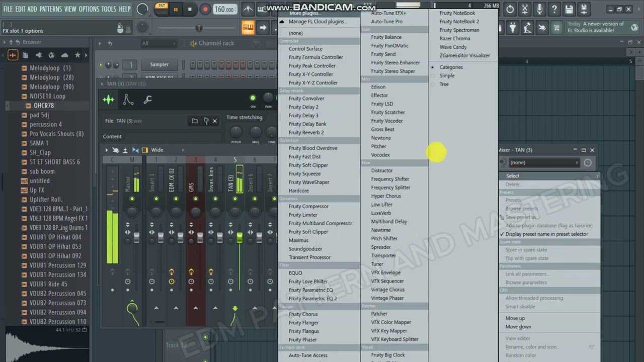644x362 pixels.
Task: Click the microphone one-click recording icon
Action: (539, 9)
